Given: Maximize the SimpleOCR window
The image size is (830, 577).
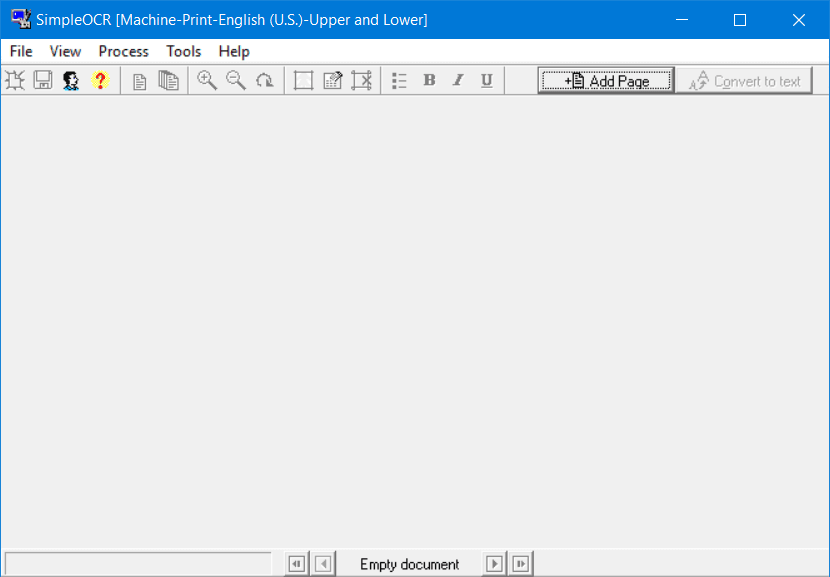Looking at the screenshot, I should (740, 20).
